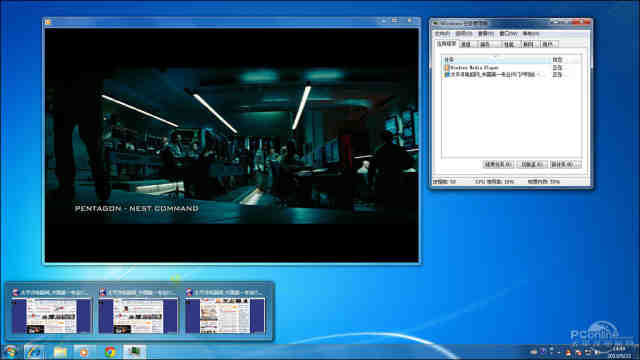This screenshot has width=640, height=360.
Task: Select the Internet Explorer entry in task list
Action: (510, 75)
